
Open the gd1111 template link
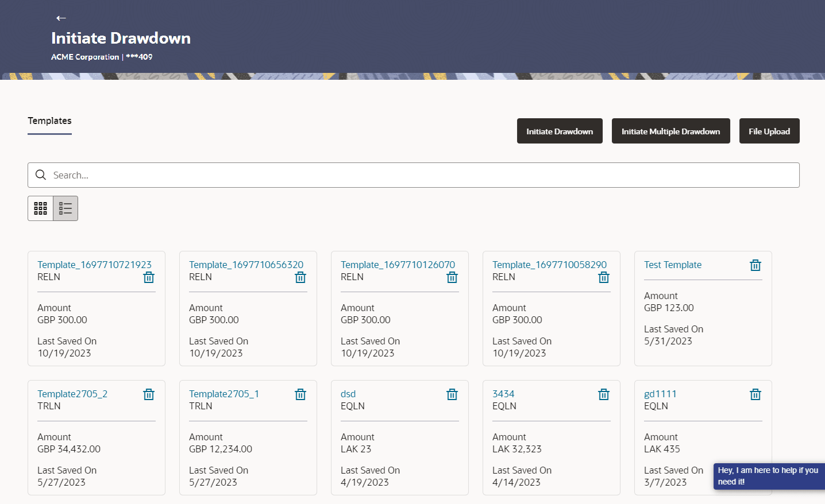(x=660, y=394)
